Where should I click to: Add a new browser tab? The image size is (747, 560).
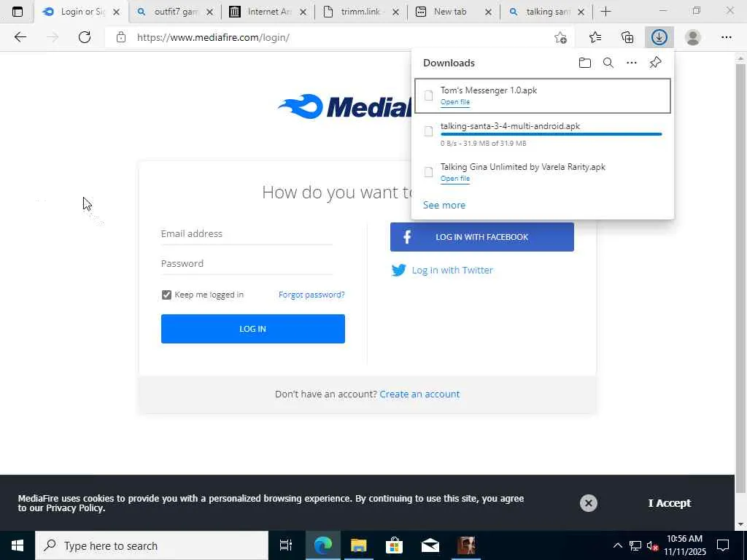click(605, 12)
